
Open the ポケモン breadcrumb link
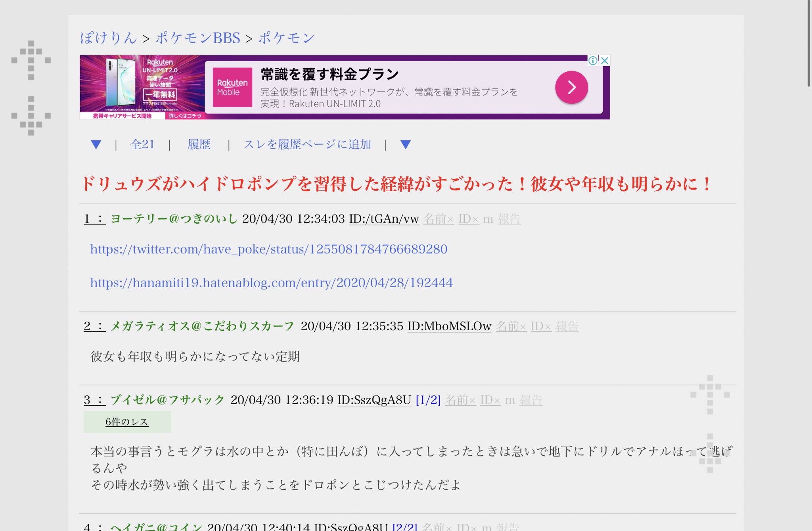287,38
